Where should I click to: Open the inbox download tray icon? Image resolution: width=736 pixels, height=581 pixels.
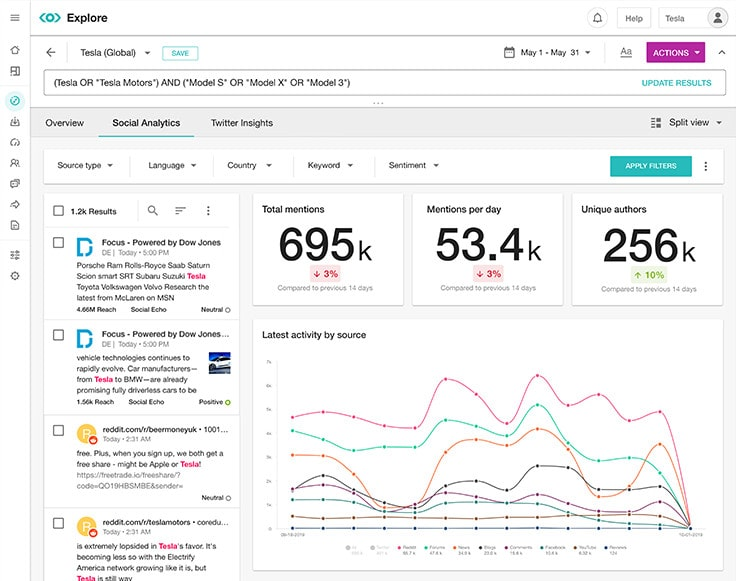pyautogui.click(x=15, y=122)
